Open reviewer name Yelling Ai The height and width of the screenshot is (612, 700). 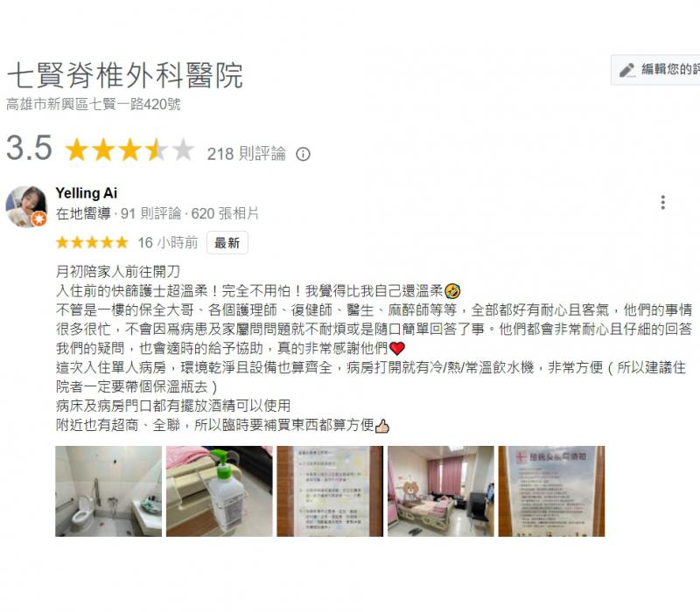click(x=86, y=193)
